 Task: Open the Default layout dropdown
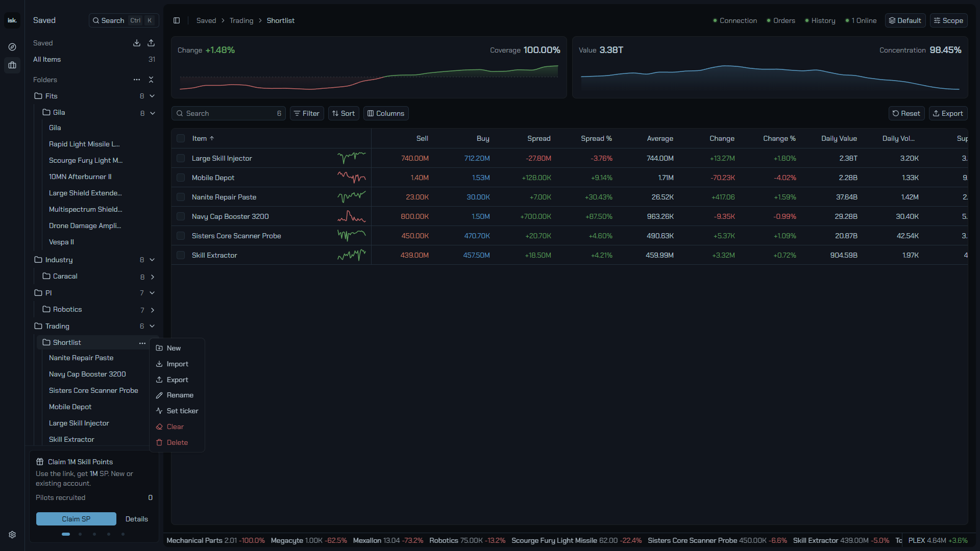tap(905, 20)
